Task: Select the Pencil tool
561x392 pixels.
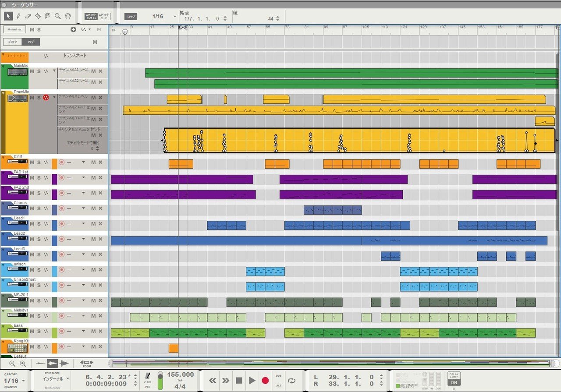Action: pos(18,16)
